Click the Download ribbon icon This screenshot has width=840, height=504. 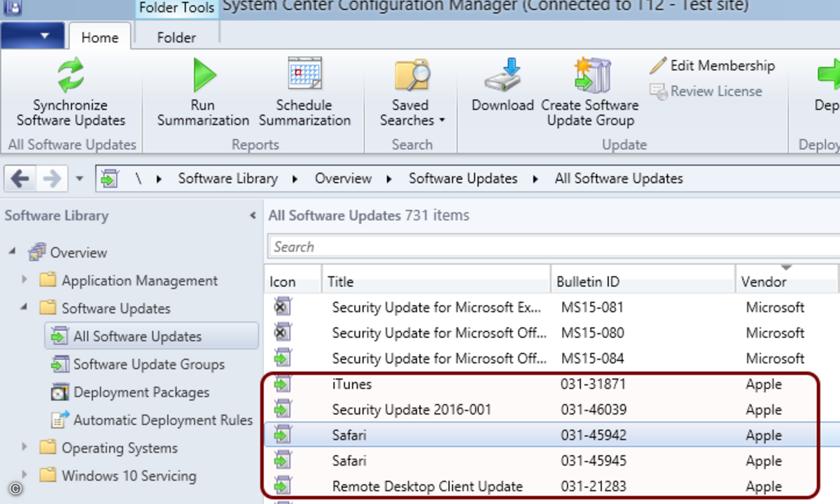pyautogui.click(x=503, y=74)
